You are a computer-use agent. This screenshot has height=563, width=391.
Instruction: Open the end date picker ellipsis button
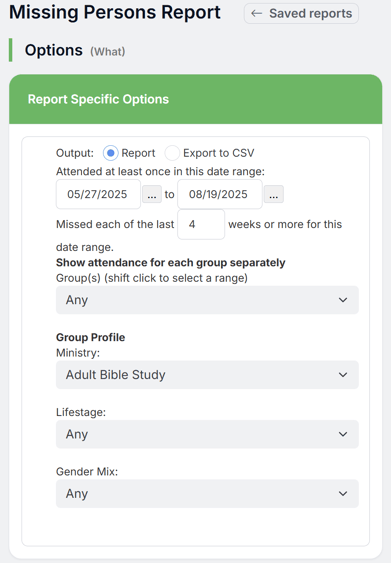(x=274, y=194)
